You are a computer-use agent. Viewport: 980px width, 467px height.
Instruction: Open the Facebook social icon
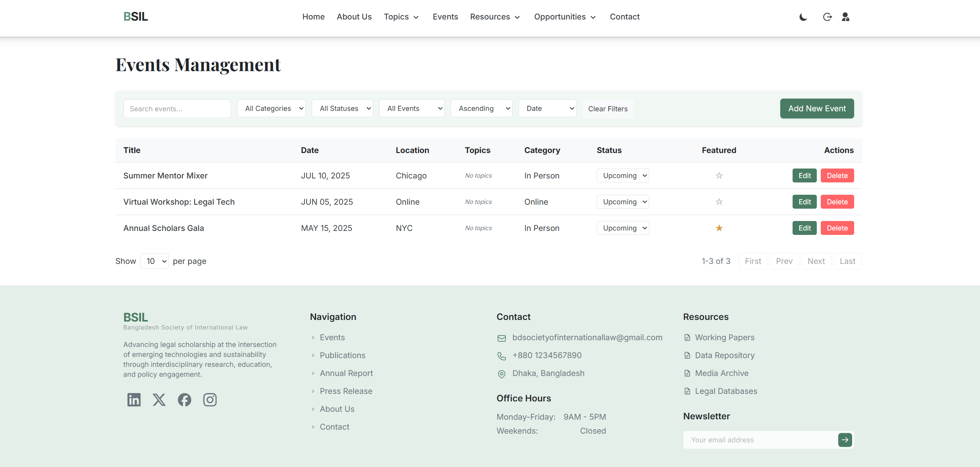pyautogui.click(x=184, y=399)
